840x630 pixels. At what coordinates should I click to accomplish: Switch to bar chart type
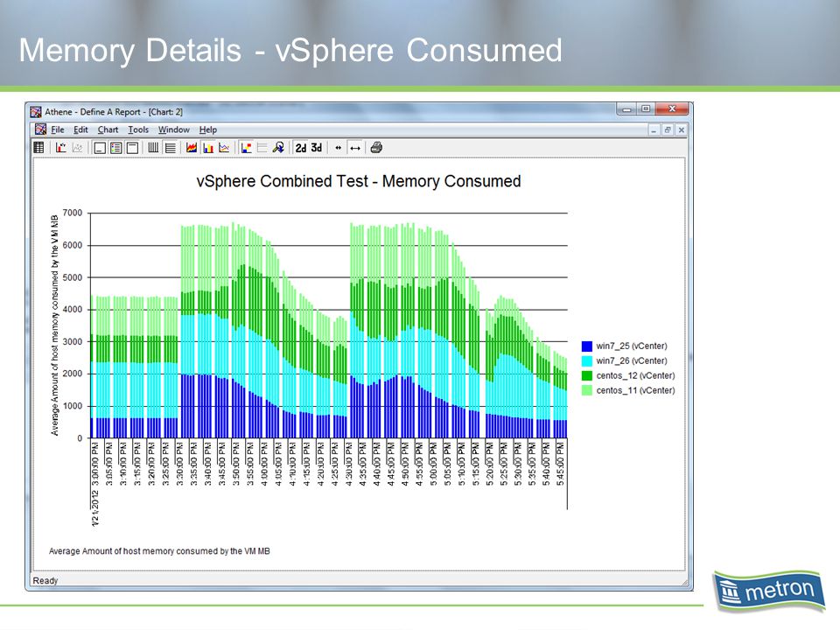click(208, 148)
